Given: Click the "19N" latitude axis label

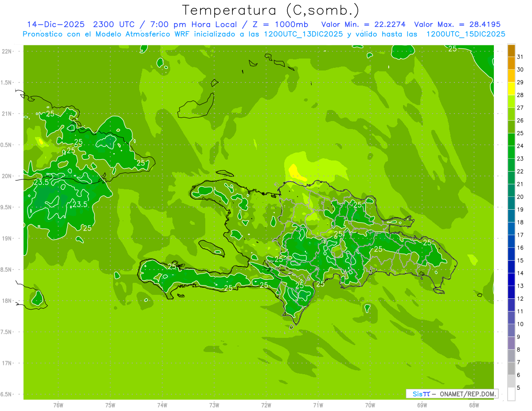Looking at the screenshot, I should click(x=8, y=238).
